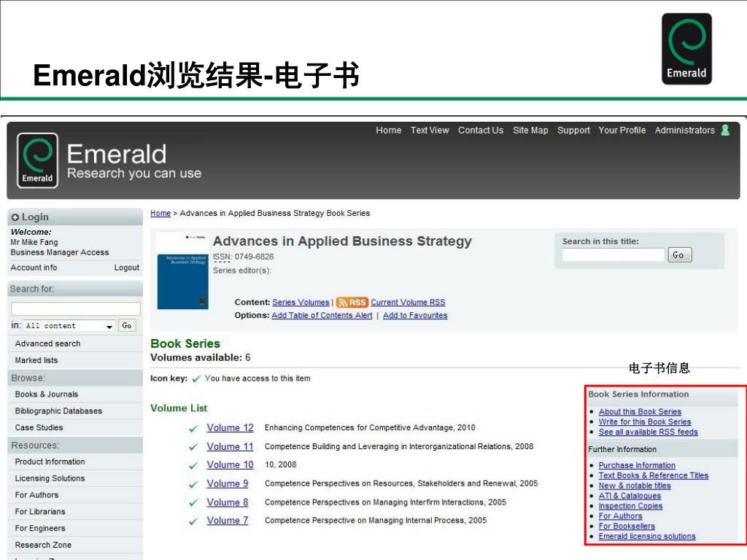Go to Home in top navigation
This screenshot has height=560, width=747.
point(388,130)
